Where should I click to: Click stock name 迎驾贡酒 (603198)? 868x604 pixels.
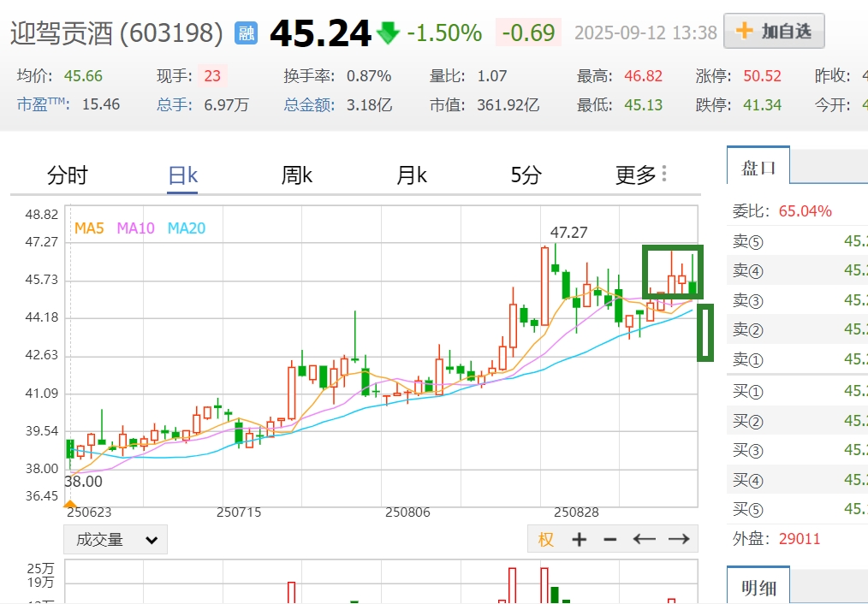(116, 33)
